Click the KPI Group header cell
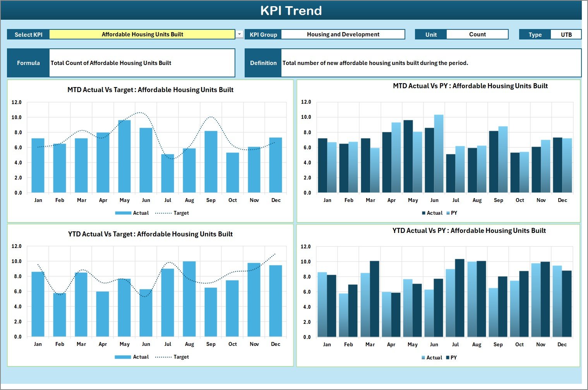588x390 pixels. [263, 34]
